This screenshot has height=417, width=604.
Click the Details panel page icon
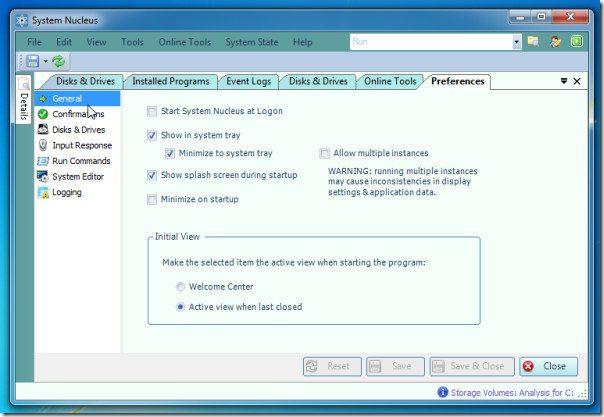24,83
